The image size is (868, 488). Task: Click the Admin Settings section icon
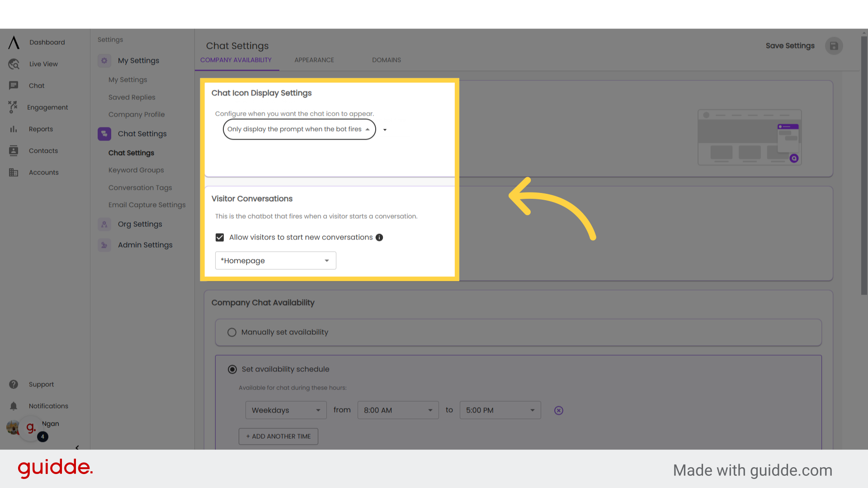tap(104, 245)
